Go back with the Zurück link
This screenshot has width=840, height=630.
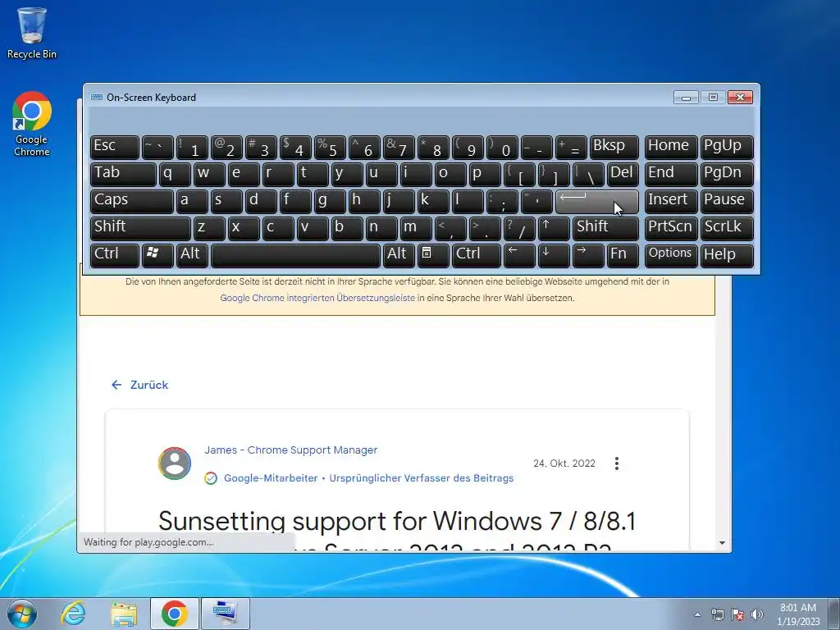pos(139,385)
